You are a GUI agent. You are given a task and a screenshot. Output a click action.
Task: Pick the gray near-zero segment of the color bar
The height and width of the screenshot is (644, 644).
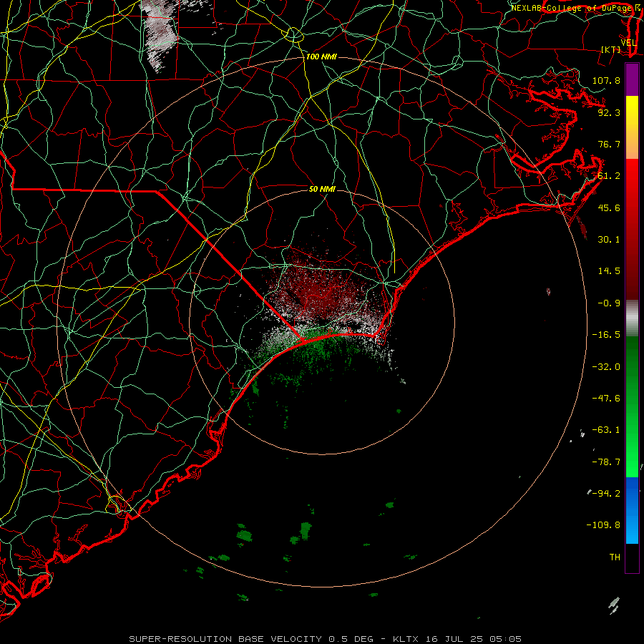[x=632, y=318]
